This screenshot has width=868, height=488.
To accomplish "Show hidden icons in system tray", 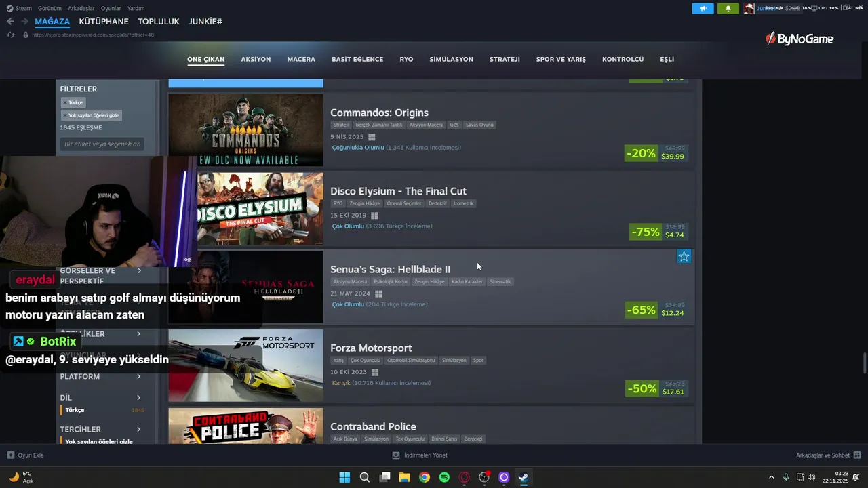I will click(x=771, y=477).
